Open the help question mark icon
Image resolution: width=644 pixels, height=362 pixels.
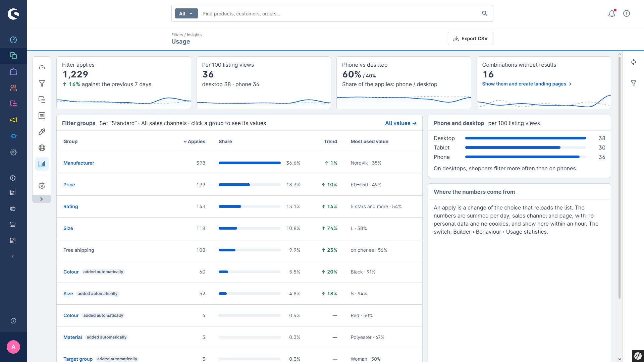(x=627, y=13)
